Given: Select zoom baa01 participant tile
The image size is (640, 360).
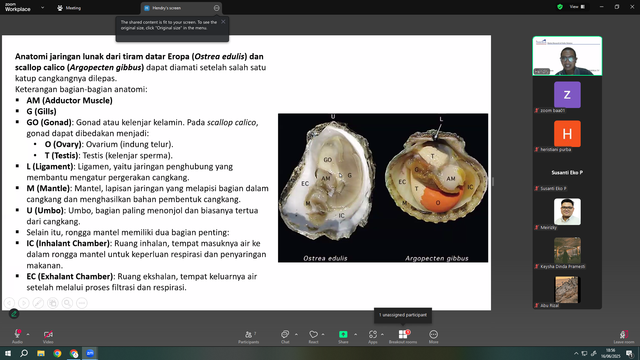Looking at the screenshot, I should (567, 97).
